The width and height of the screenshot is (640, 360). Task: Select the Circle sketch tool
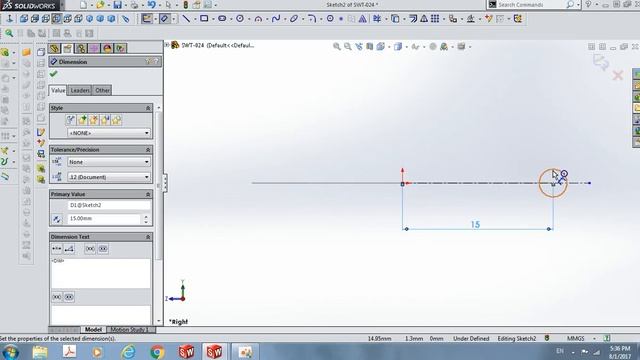pyautogui.click(x=240, y=19)
